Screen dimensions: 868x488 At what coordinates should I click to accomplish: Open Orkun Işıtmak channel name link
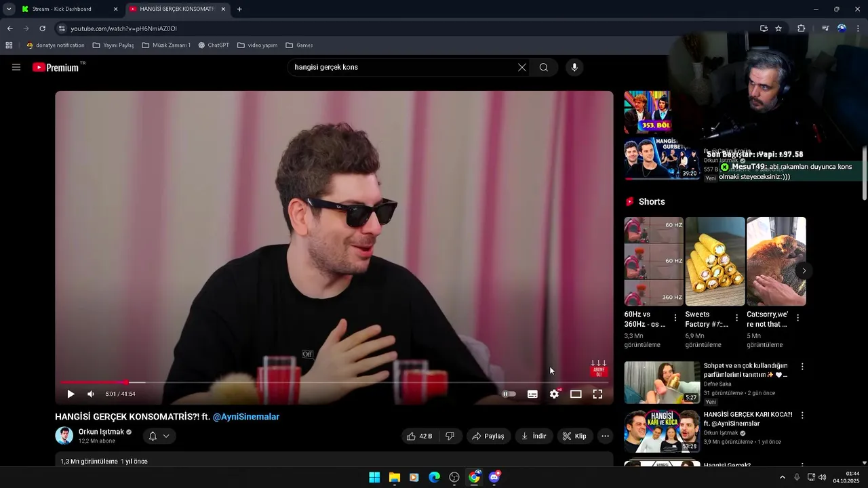(x=101, y=432)
